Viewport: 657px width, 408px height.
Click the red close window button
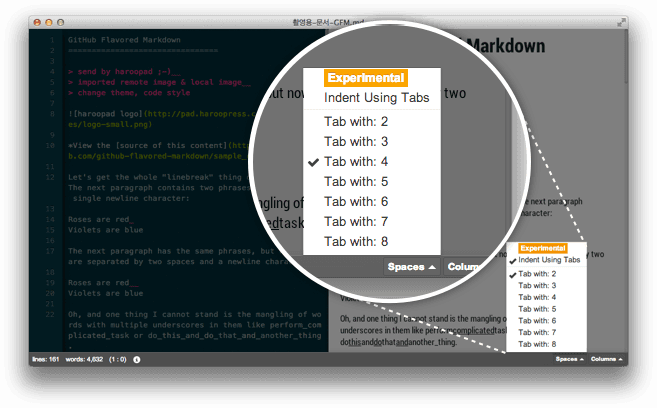click(36, 21)
